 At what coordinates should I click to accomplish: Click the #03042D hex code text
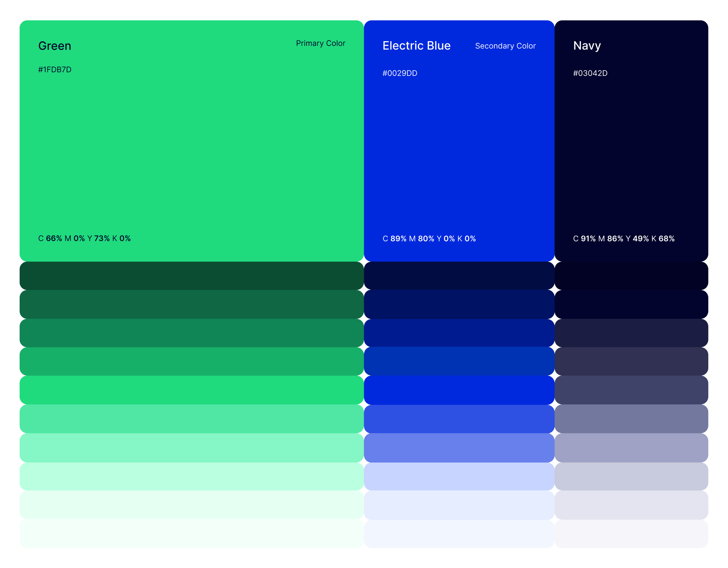click(590, 73)
